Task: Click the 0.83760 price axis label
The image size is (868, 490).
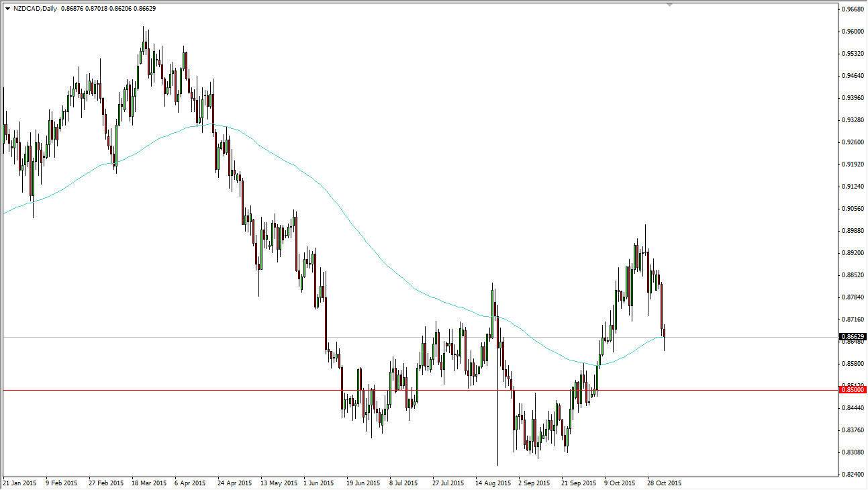Action: click(x=851, y=430)
